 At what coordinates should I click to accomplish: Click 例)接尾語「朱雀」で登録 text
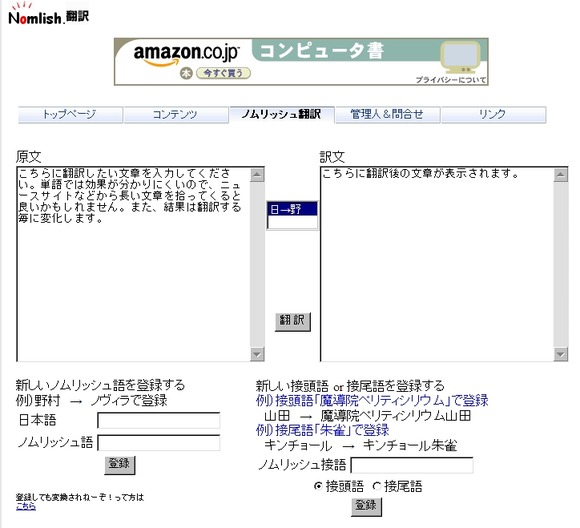pyautogui.click(x=322, y=430)
